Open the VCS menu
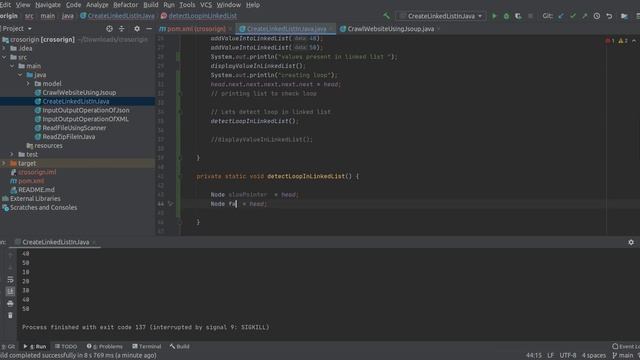The height and width of the screenshot is (360, 640). click(206, 5)
